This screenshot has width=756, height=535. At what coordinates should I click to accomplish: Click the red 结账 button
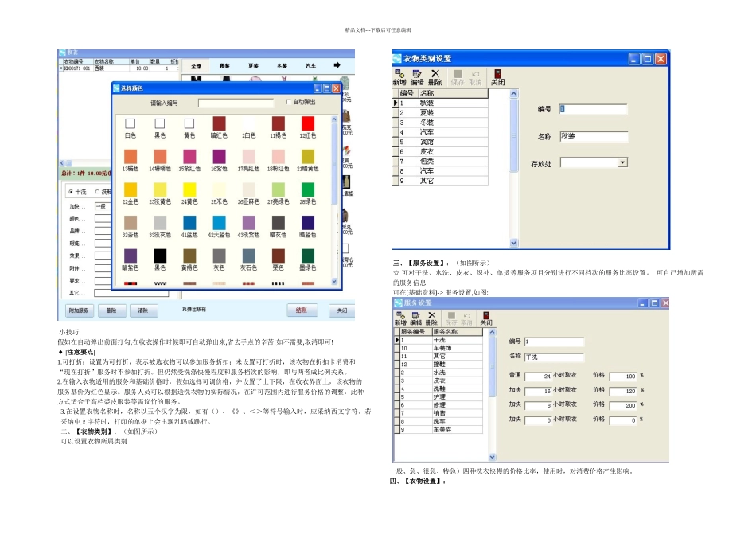302,310
